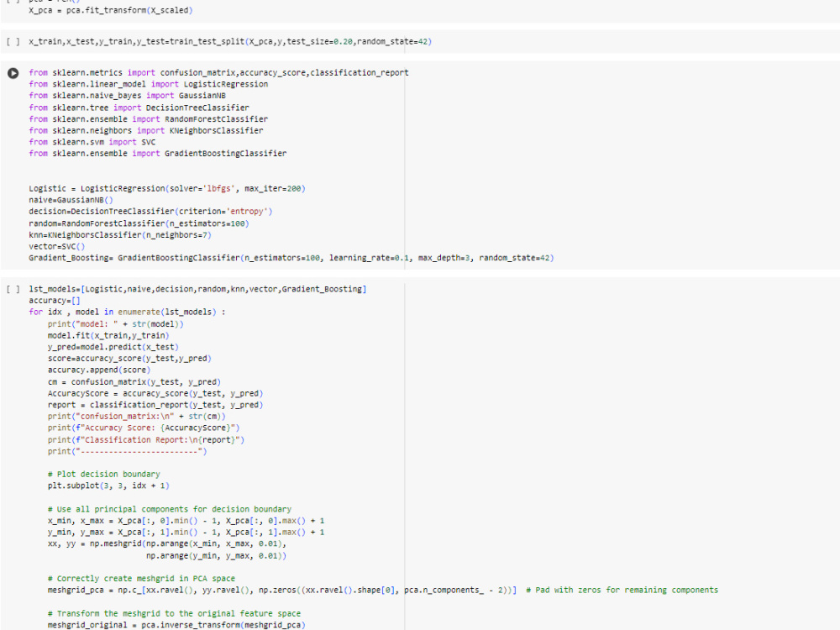Image resolution: width=840 pixels, height=630 pixels.
Task: Click the vector=SVC() line
Action: [57, 246]
